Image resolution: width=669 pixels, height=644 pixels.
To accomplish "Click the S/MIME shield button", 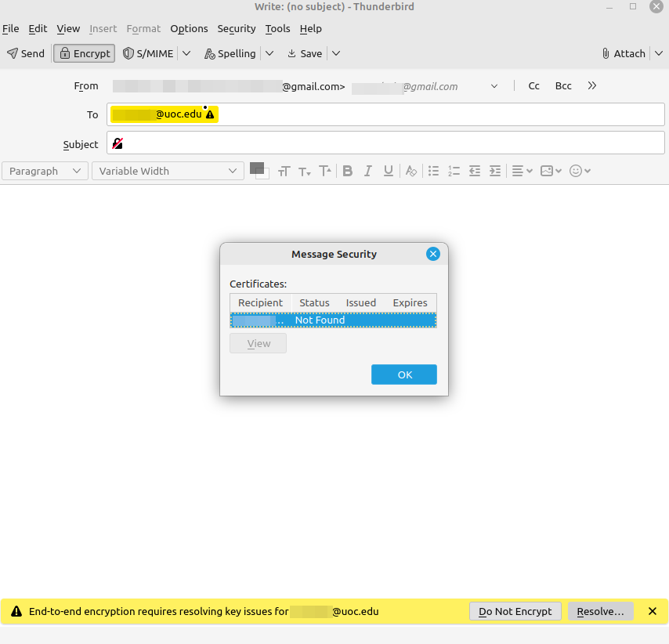I will coord(148,53).
